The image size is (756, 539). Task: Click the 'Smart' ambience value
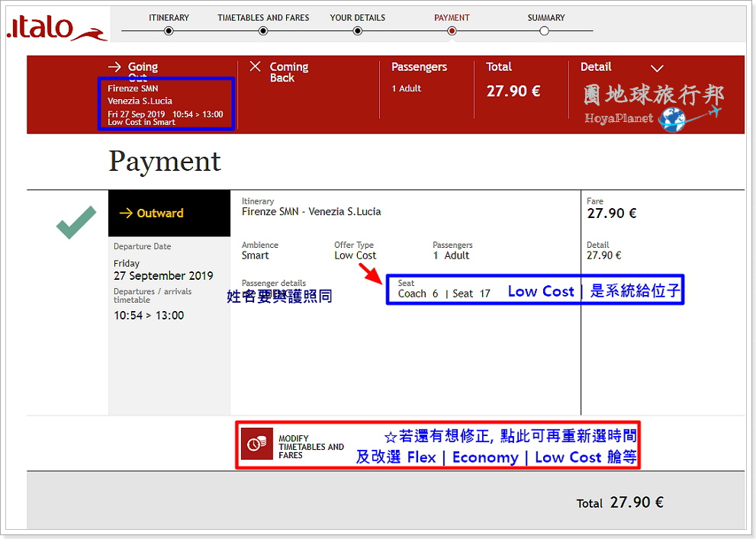(x=256, y=255)
